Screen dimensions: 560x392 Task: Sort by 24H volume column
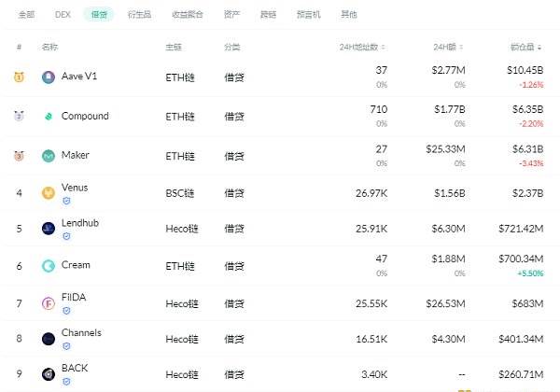coord(448,47)
